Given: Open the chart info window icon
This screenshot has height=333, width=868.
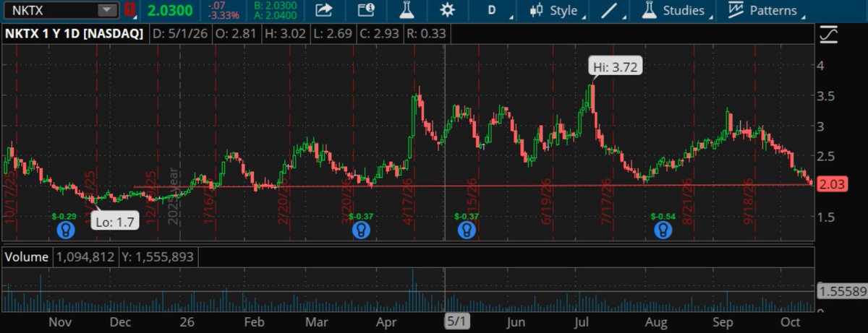Looking at the screenshot, I should pyautogui.click(x=367, y=10).
